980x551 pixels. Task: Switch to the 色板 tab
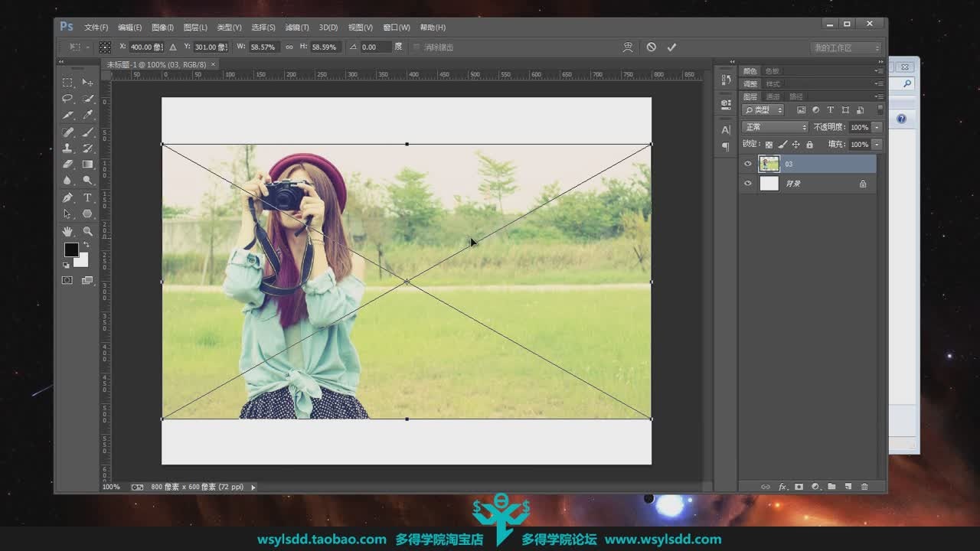pyautogui.click(x=773, y=71)
